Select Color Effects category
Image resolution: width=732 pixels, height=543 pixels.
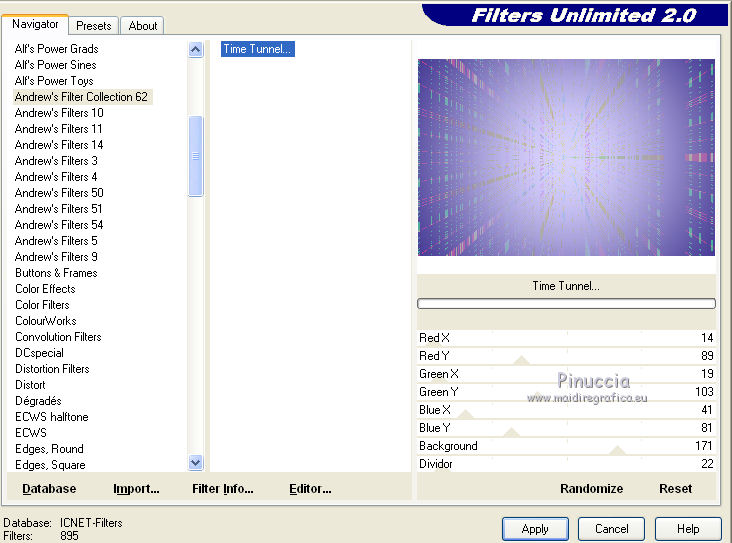click(45, 289)
